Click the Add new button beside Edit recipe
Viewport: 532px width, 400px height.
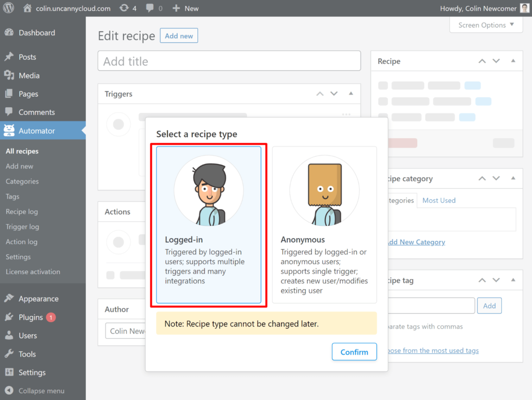tap(179, 36)
